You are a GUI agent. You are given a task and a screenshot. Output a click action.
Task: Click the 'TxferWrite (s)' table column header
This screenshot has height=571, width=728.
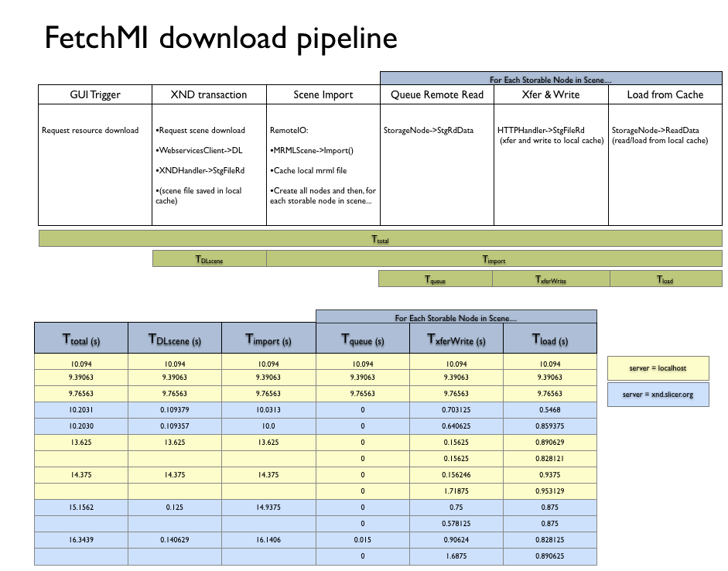[x=456, y=339]
